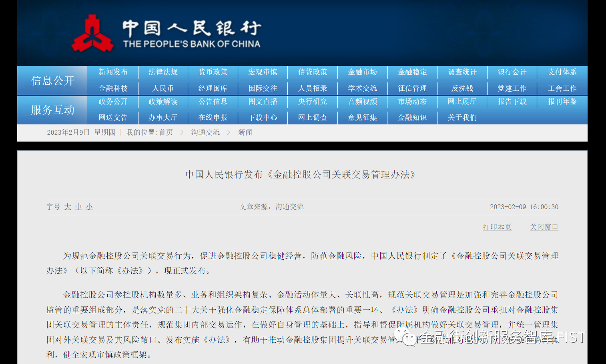Open 市场动态 navigation link

412,102
